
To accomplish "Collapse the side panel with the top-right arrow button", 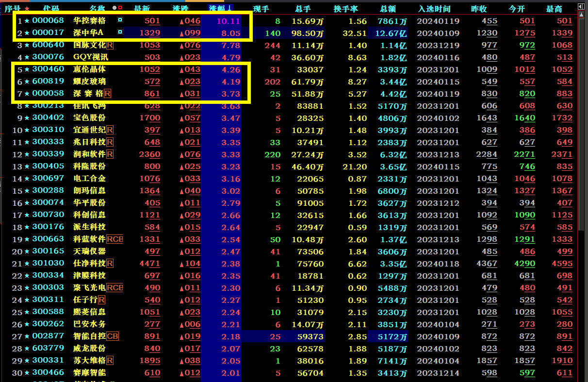I will [x=581, y=6].
